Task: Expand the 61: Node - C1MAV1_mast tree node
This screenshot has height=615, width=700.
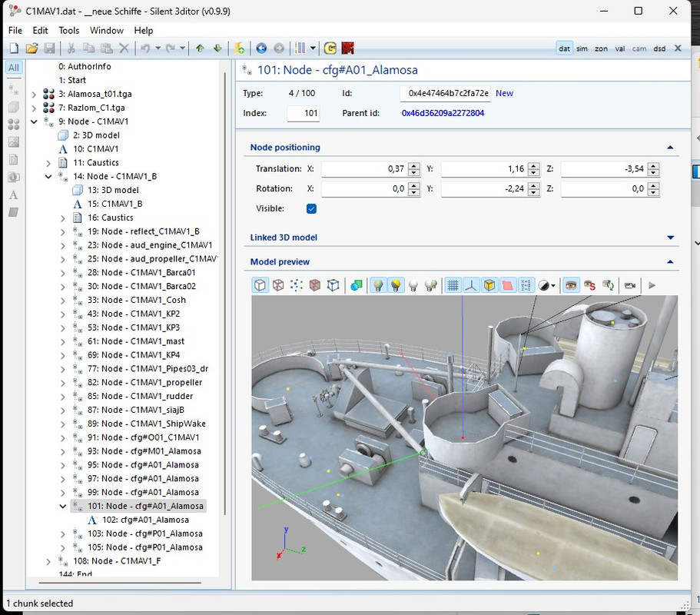Action: pos(63,341)
